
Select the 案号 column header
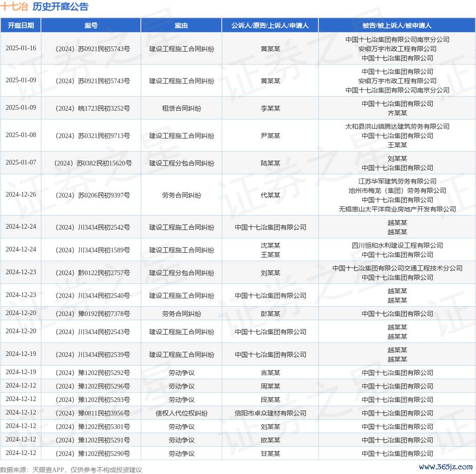tap(91, 26)
